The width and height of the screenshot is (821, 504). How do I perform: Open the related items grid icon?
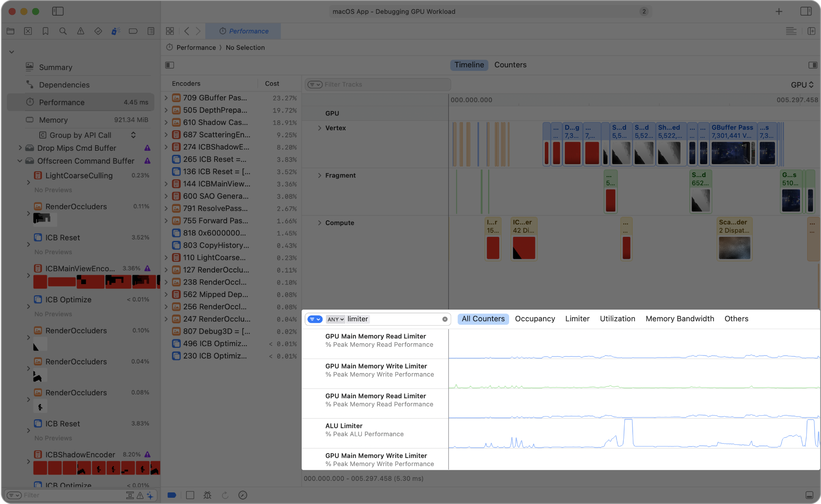click(x=170, y=31)
